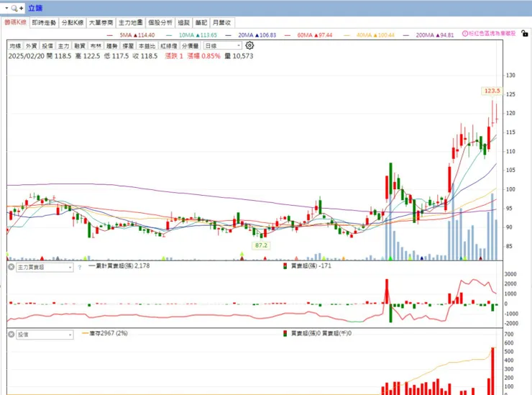Switch to the 籌碼K線 tab

coord(15,22)
